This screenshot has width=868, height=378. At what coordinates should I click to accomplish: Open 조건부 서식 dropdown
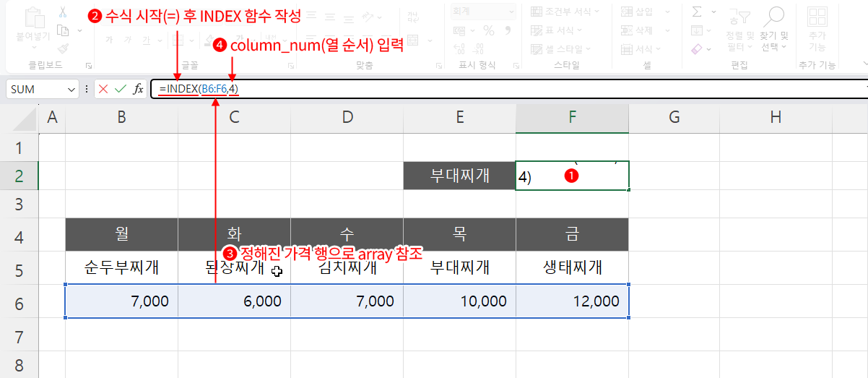coord(565,12)
